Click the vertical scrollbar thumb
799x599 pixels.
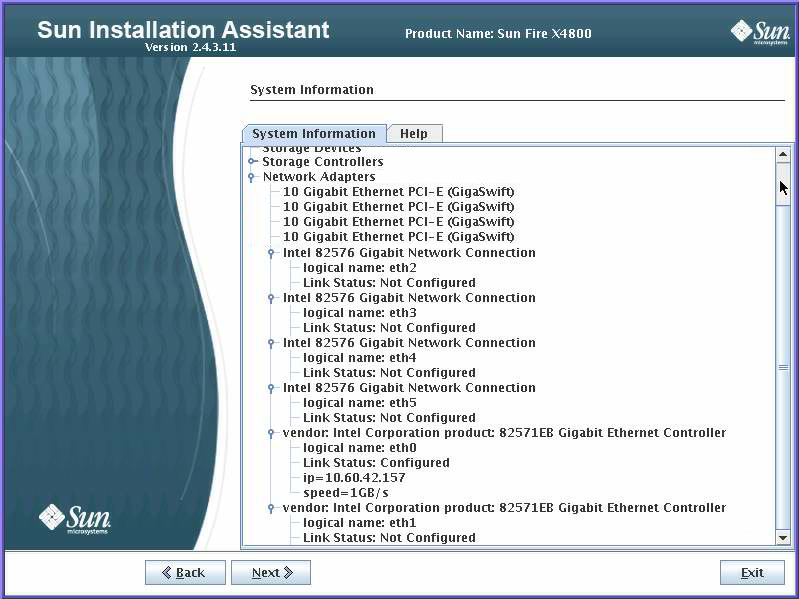[783, 367]
